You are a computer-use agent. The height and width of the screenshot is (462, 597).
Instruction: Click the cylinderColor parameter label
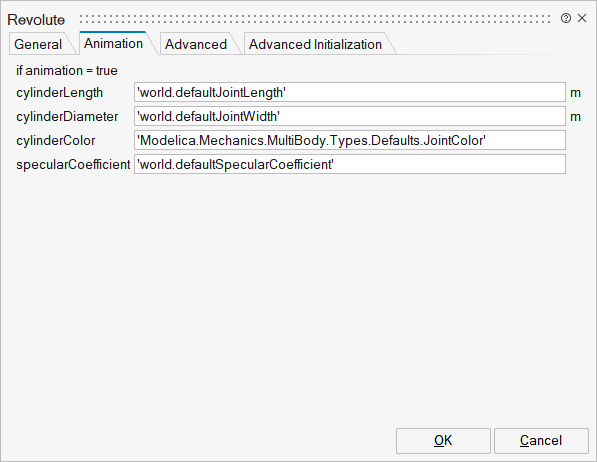point(56,141)
